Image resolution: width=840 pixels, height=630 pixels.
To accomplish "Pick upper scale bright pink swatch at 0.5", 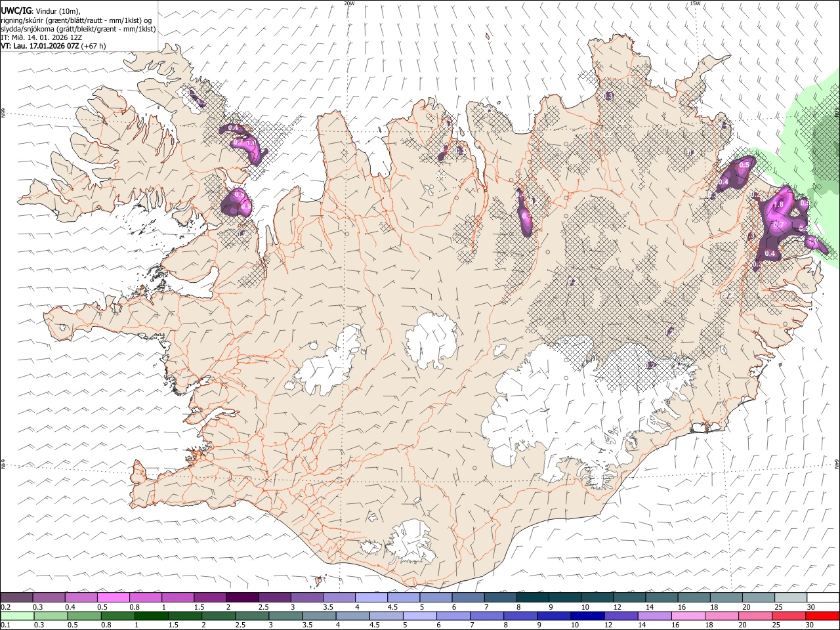I will [x=114, y=597].
